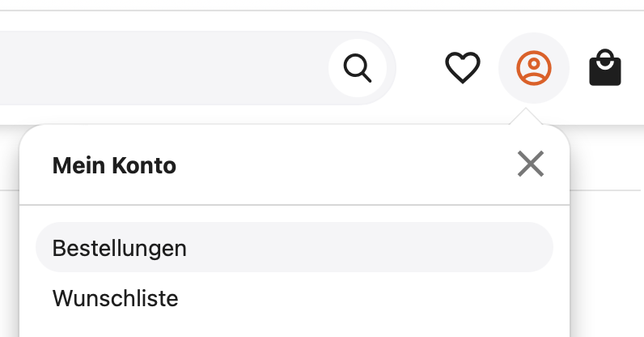The height and width of the screenshot is (337, 644).
Task: Select Bestellungen in account menu
Action: click(294, 247)
